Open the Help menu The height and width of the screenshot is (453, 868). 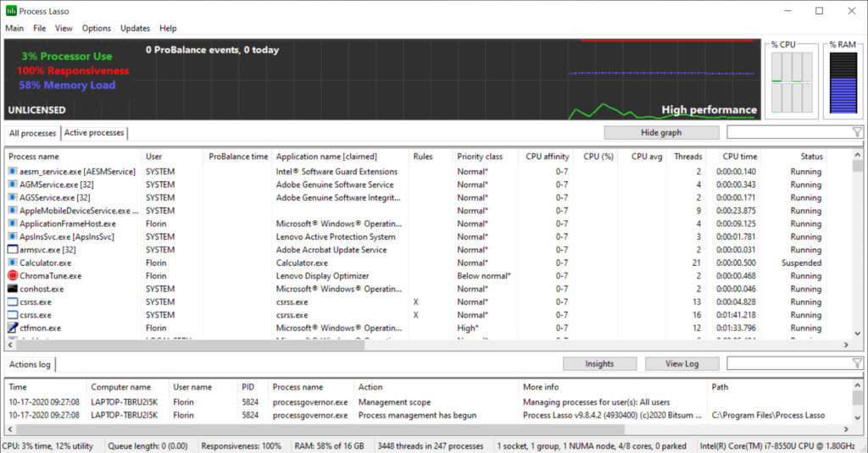click(168, 28)
